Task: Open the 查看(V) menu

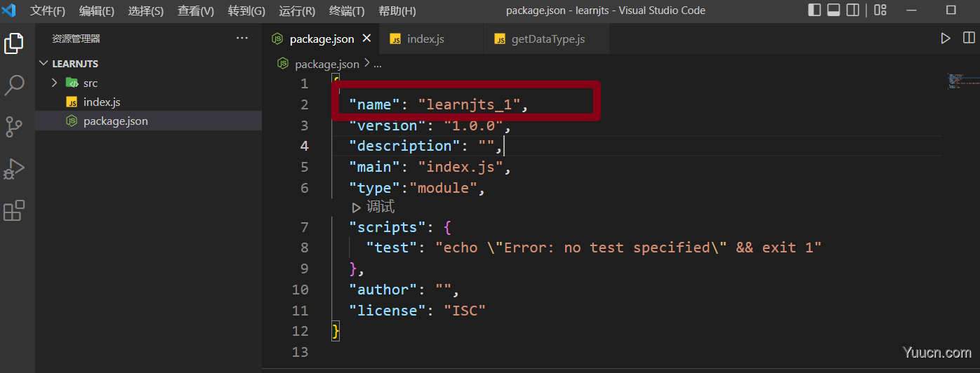Action: [x=196, y=11]
